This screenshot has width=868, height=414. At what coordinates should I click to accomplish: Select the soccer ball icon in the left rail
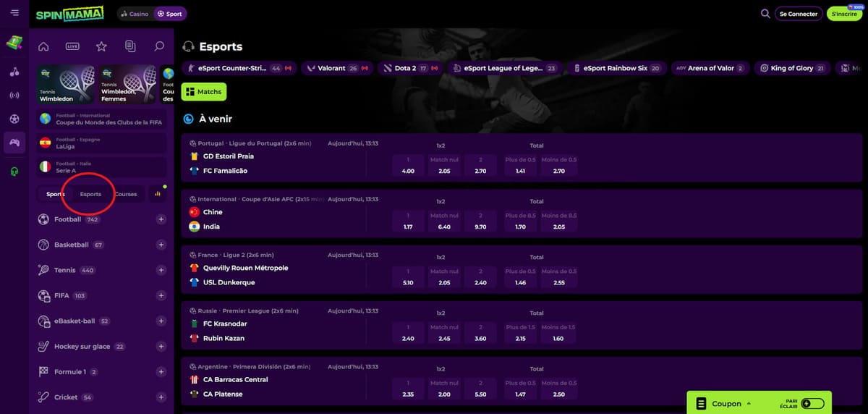tap(14, 119)
